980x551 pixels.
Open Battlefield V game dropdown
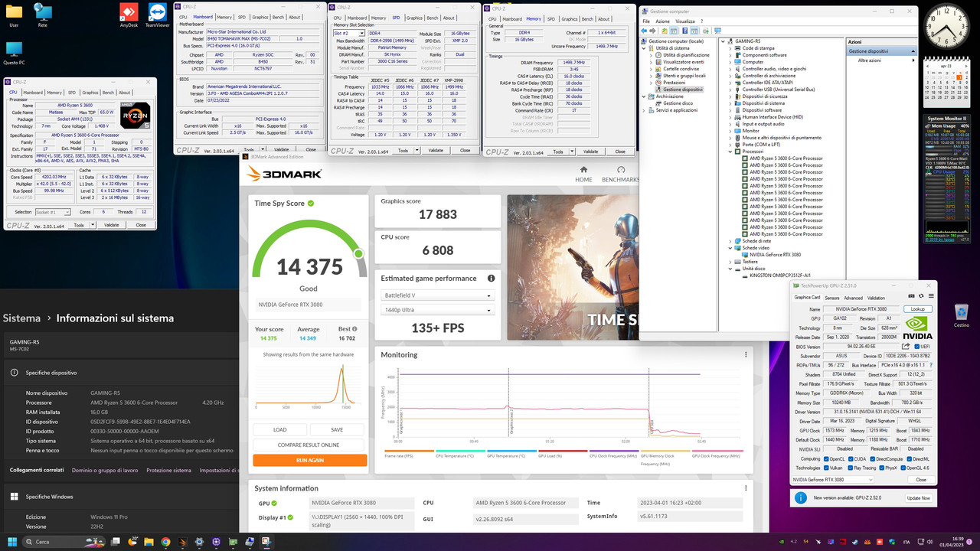438,295
